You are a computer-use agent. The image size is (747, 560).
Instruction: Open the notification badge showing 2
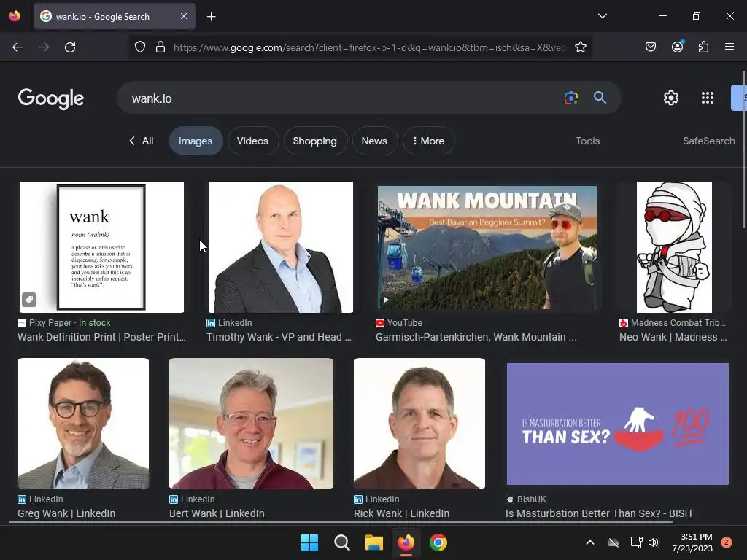click(727, 542)
